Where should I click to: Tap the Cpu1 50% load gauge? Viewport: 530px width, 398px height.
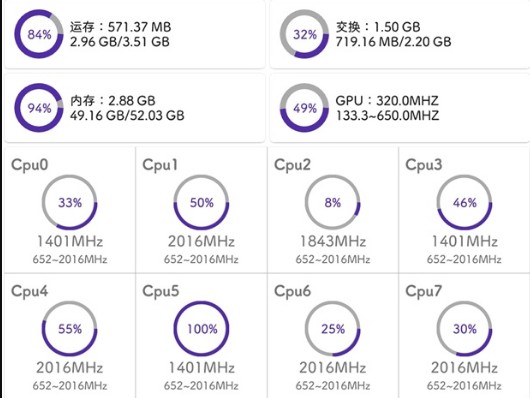[x=201, y=202]
